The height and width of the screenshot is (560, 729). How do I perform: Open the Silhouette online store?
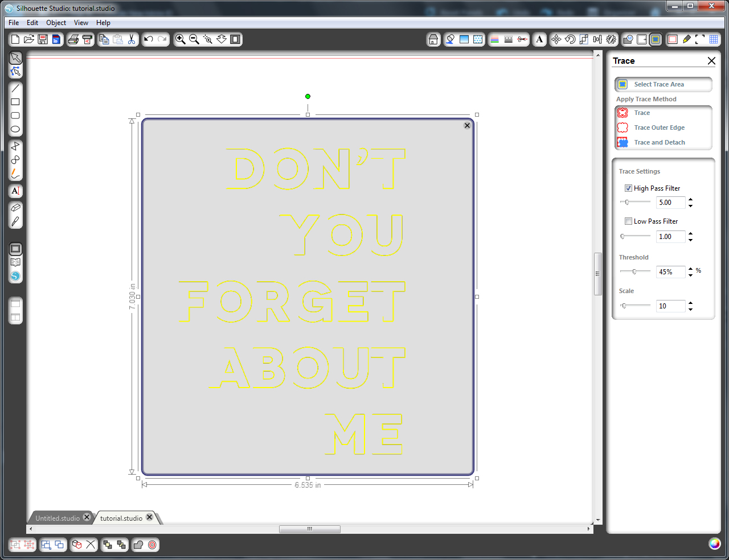pos(15,276)
